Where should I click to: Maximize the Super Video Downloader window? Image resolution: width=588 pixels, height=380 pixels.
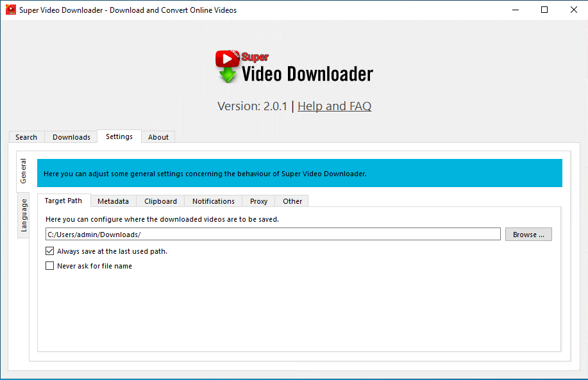click(544, 10)
